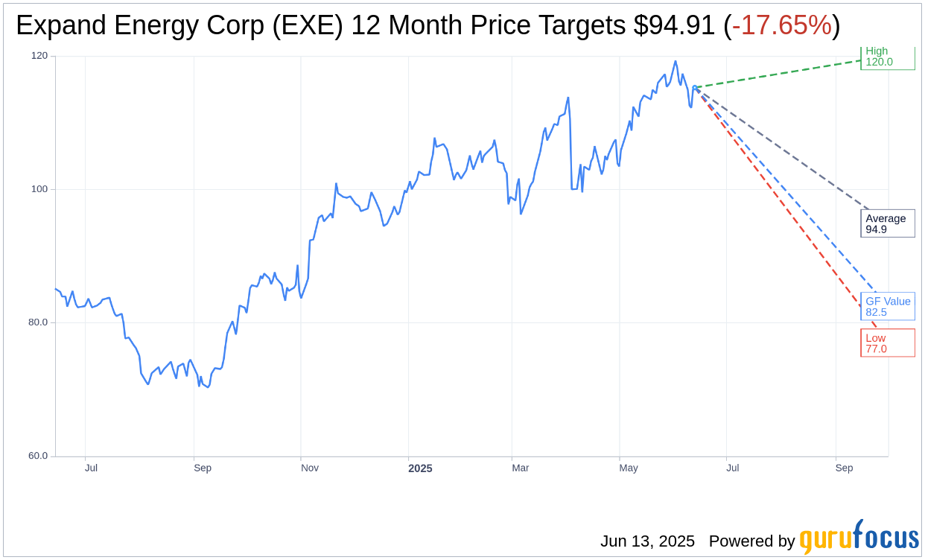This screenshot has width=925, height=560.
Task: Click the Jul 2024 axis label
Action: point(91,468)
